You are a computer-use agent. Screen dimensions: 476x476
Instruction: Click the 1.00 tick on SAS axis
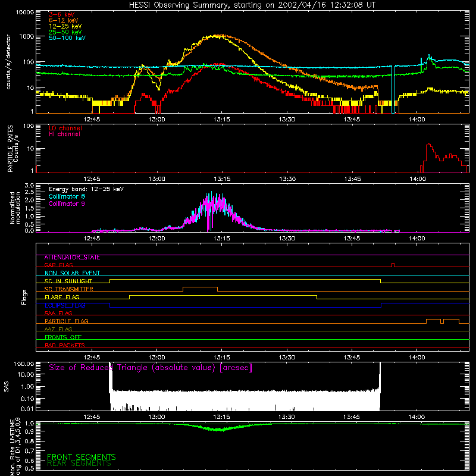[x=27, y=387]
